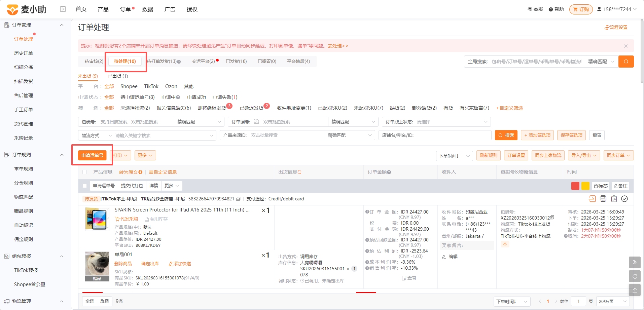Switch to the 交运平台(2) tab
This screenshot has height=310, width=644.
(203, 61)
